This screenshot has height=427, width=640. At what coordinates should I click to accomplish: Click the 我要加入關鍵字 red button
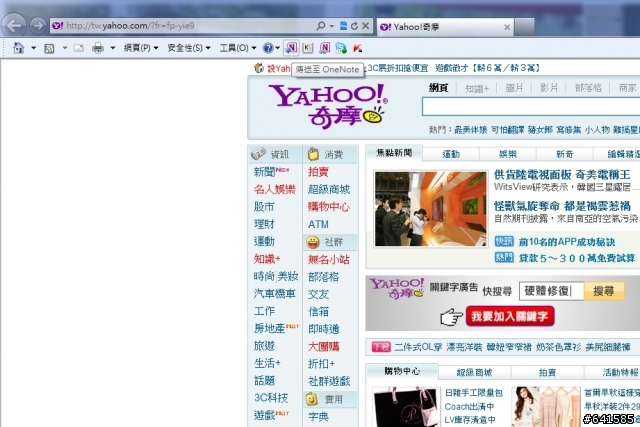pos(510,316)
